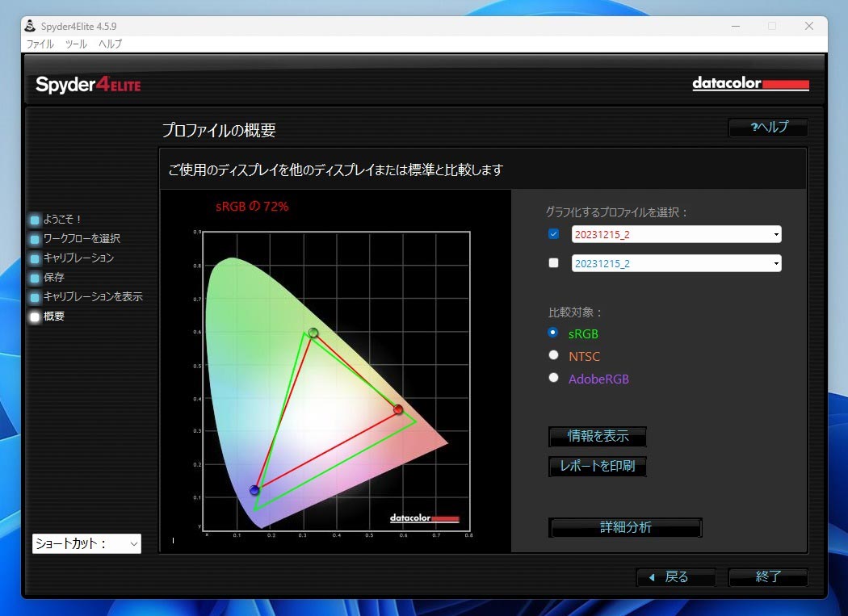Minimize the Spyder4Elite window

736,26
